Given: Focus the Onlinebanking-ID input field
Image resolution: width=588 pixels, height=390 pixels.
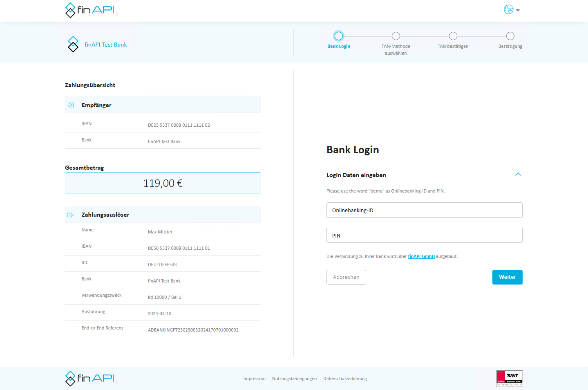Looking at the screenshot, I should pos(425,210).
